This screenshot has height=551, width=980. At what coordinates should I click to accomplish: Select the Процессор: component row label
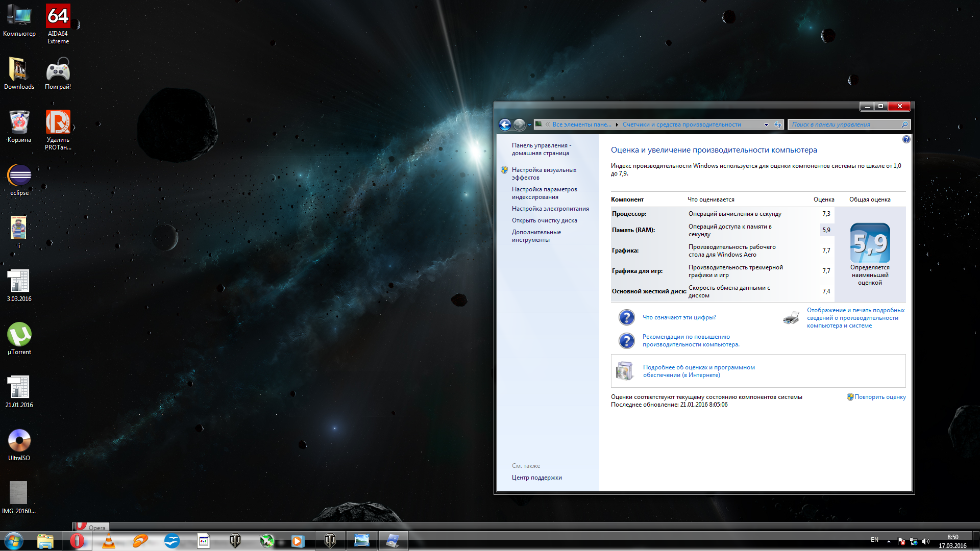pyautogui.click(x=629, y=214)
